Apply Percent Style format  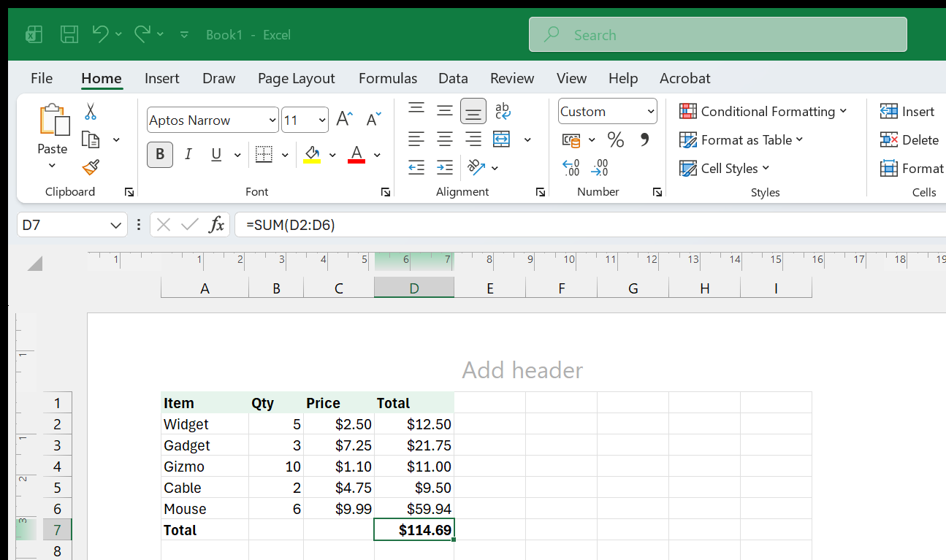click(616, 139)
